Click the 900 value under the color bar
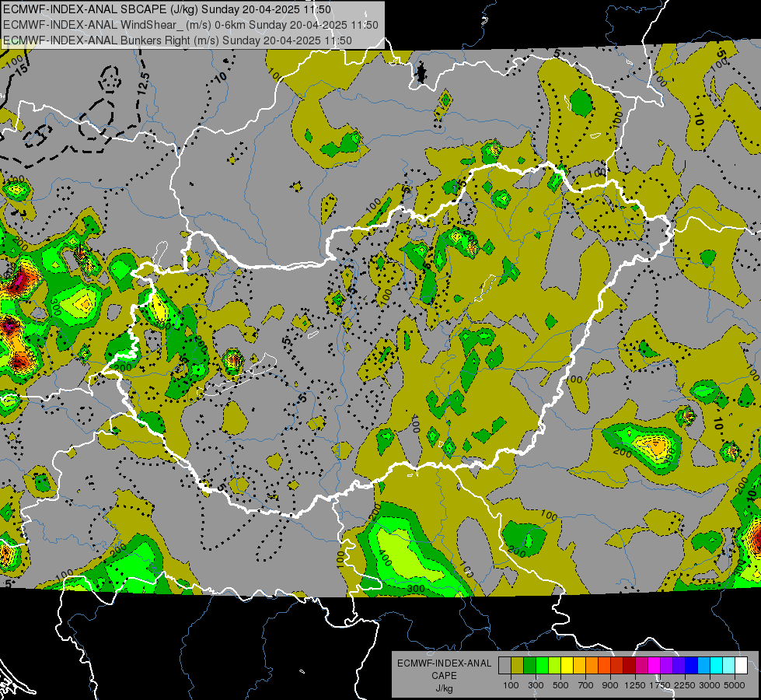 point(610,685)
